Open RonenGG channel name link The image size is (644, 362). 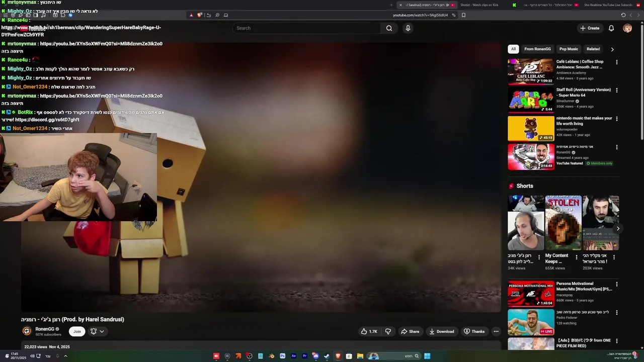tap(45, 329)
